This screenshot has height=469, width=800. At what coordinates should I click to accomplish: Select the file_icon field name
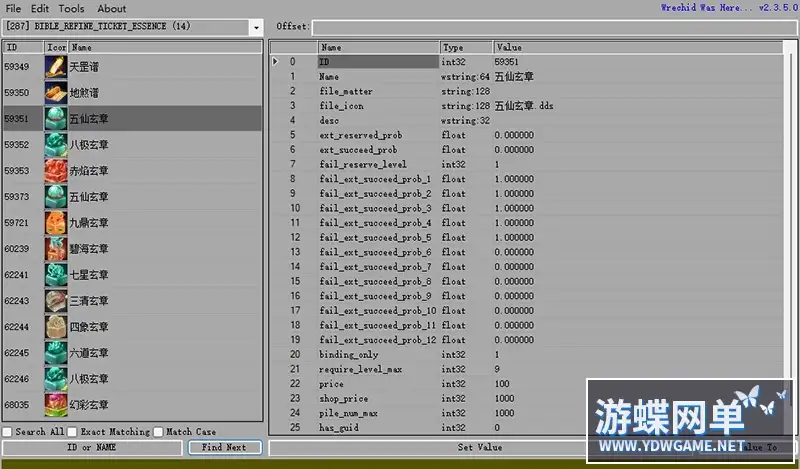click(341, 106)
